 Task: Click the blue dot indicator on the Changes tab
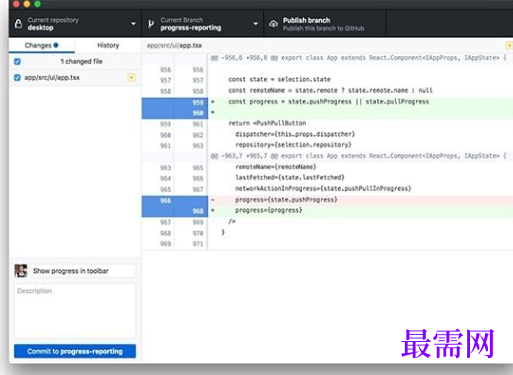point(56,45)
